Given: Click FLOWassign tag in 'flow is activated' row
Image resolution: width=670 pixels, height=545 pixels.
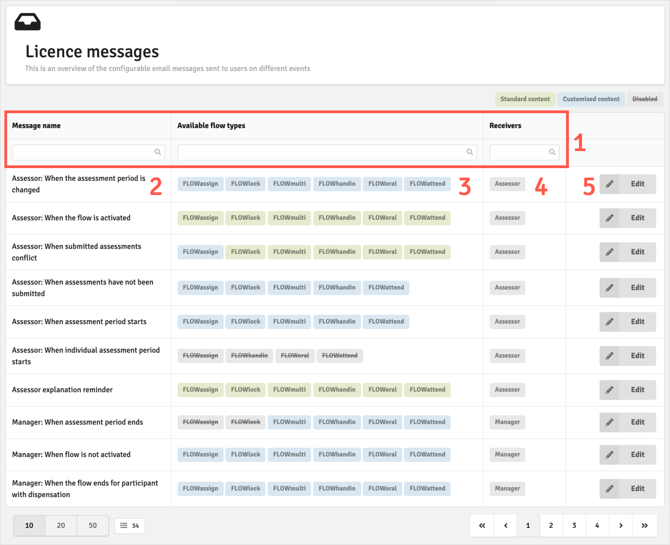Looking at the screenshot, I should click(200, 218).
